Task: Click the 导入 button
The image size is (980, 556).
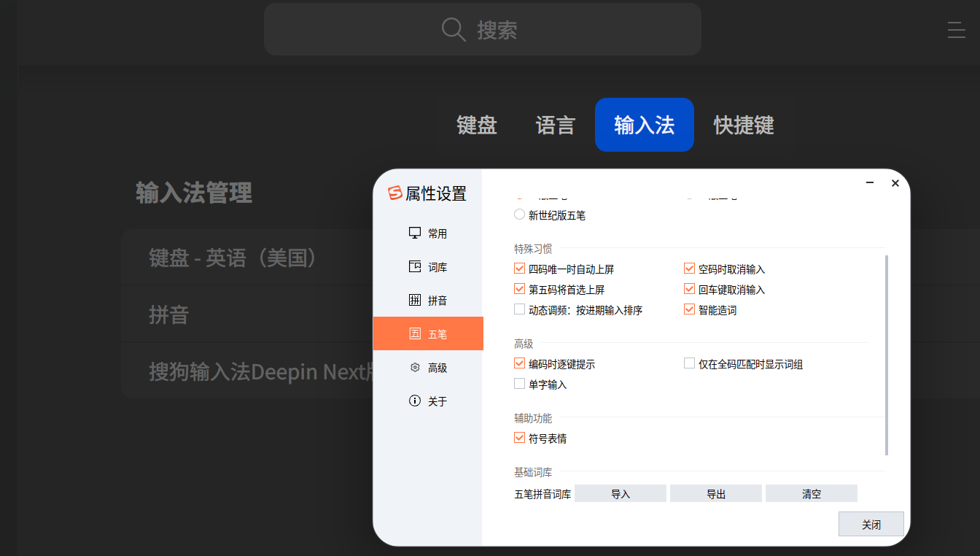Action: [x=621, y=494]
